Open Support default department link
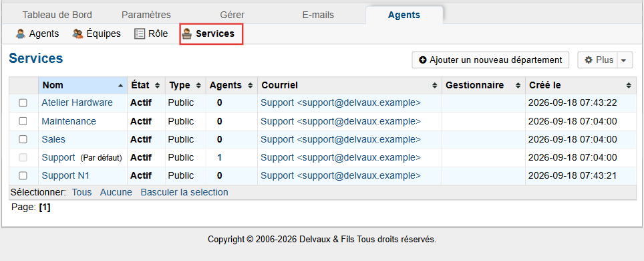Screen dimensions: 644x261 tap(58, 157)
